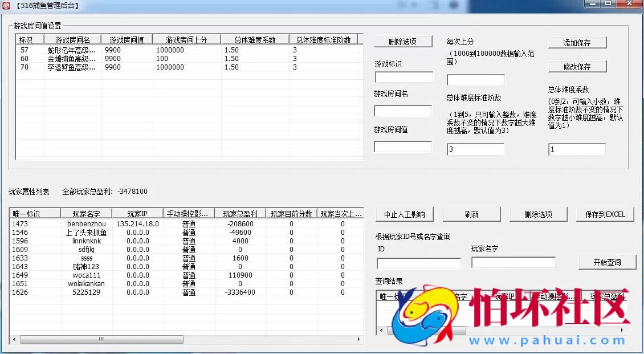Click the horizontal scrollbar below the player table

click(x=101, y=339)
